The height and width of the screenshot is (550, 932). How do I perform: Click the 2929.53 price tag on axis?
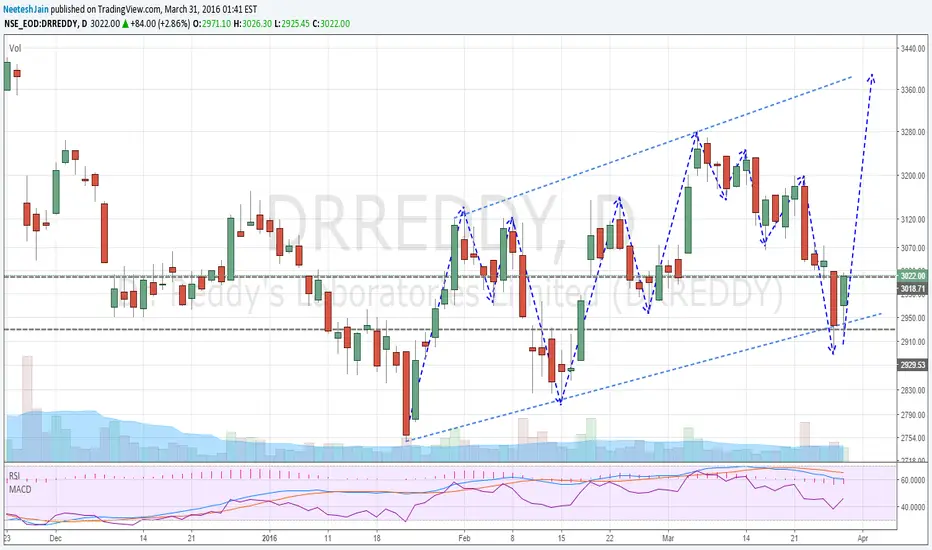coord(912,364)
